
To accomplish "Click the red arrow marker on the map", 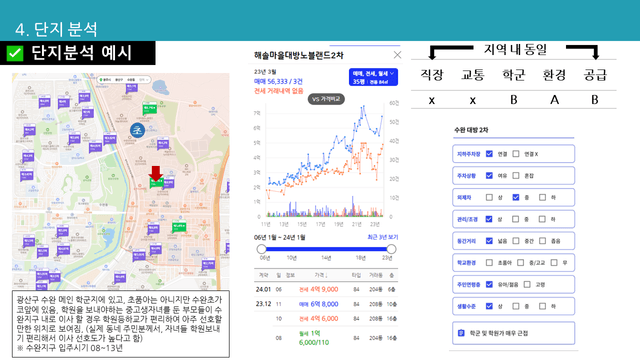I will click(156, 173).
